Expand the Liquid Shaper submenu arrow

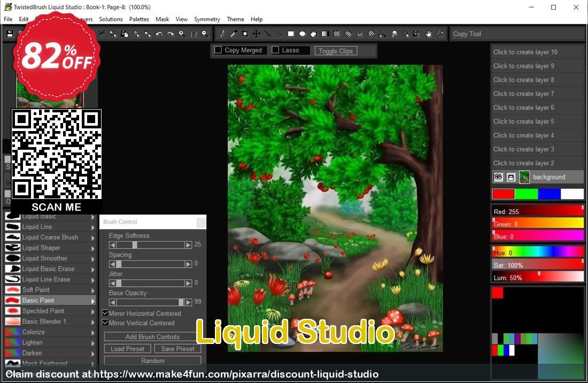click(93, 248)
